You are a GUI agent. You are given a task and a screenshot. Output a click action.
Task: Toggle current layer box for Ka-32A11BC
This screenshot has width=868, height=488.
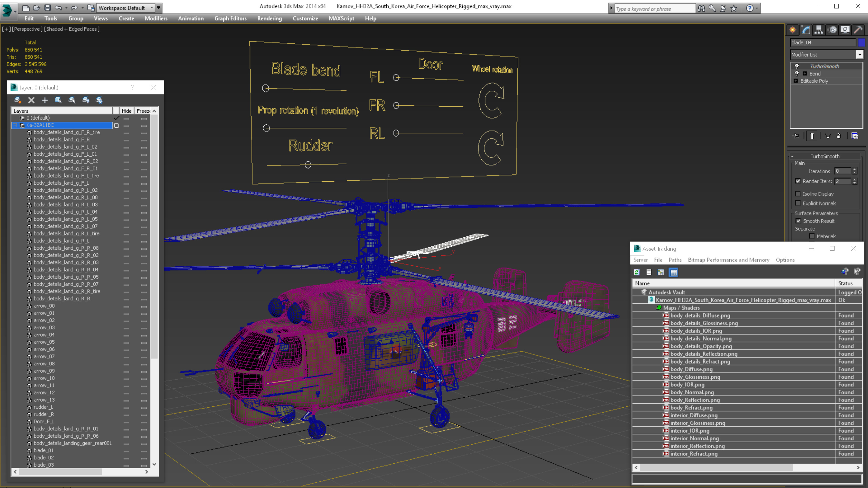tap(116, 125)
